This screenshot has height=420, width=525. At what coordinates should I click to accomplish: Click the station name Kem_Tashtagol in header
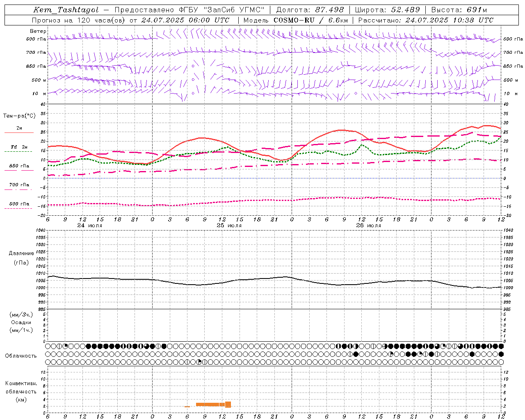click(x=66, y=10)
